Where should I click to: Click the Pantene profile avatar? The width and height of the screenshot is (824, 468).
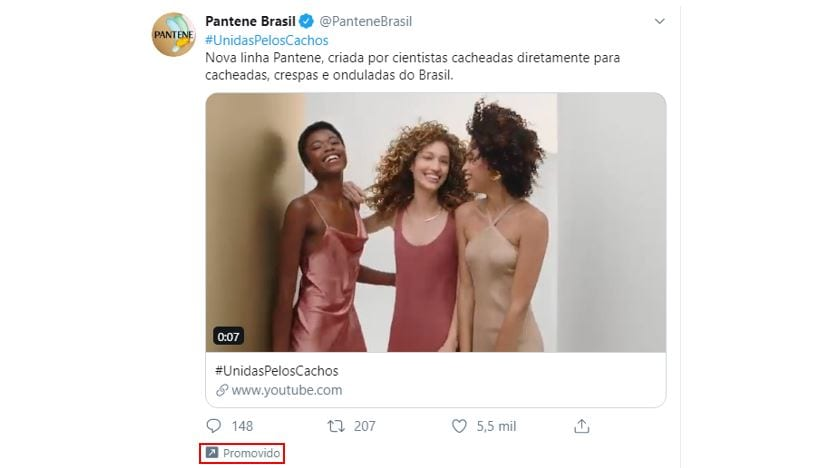(172, 34)
